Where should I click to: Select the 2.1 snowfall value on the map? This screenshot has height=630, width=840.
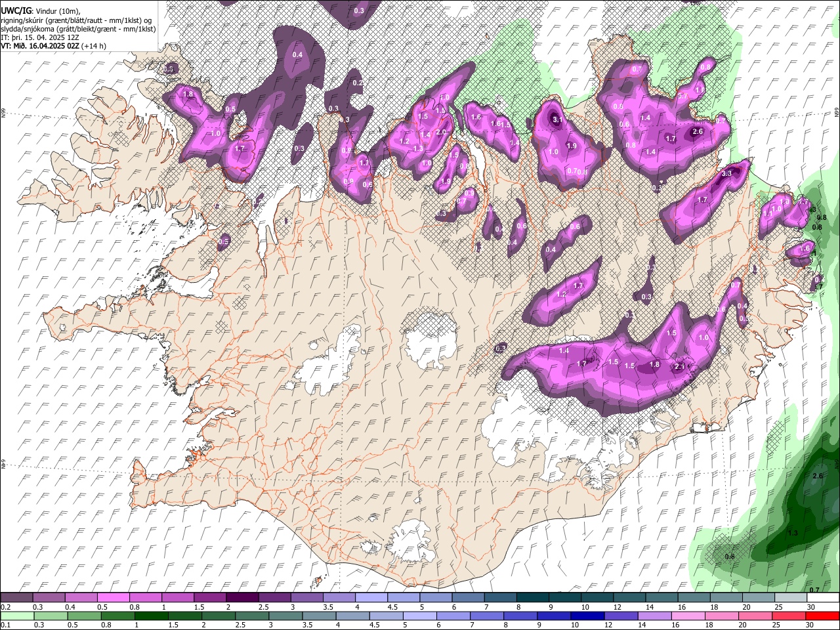click(x=681, y=367)
